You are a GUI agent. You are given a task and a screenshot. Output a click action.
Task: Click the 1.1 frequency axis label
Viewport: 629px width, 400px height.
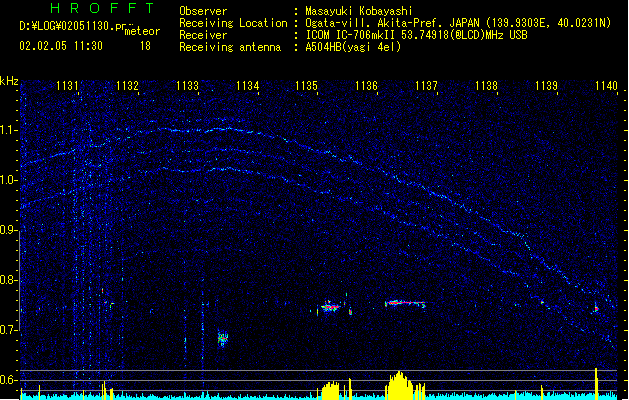[x=8, y=130]
